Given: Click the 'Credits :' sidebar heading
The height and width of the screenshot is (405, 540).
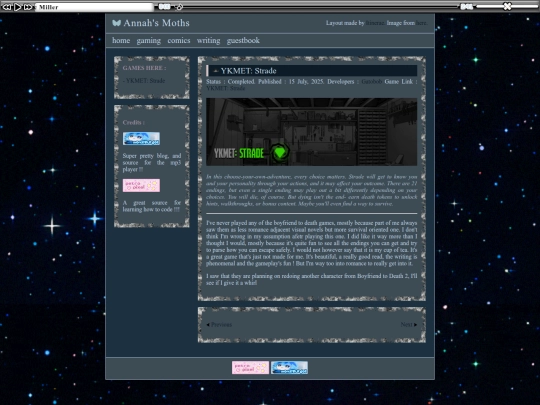Looking at the screenshot, I should [x=134, y=122].
